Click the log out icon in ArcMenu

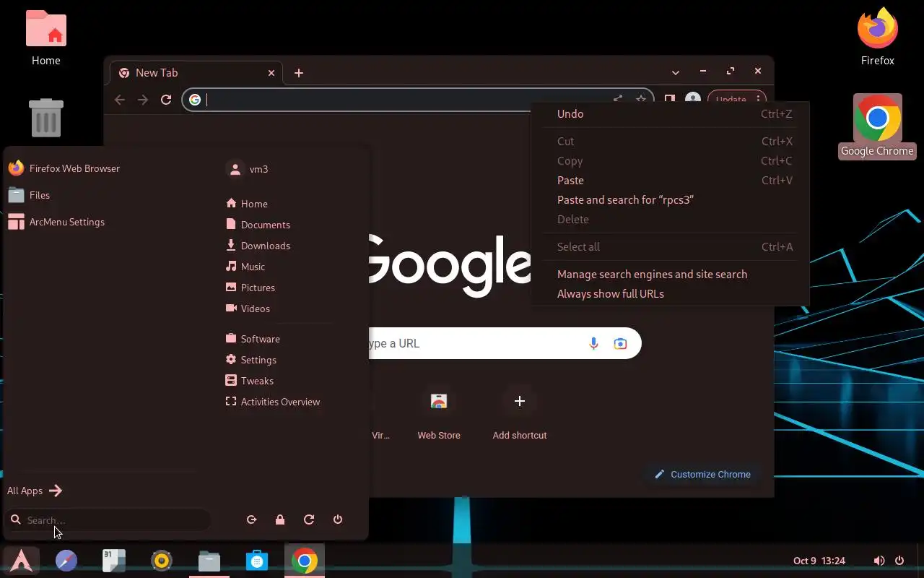[x=251, y=519]
